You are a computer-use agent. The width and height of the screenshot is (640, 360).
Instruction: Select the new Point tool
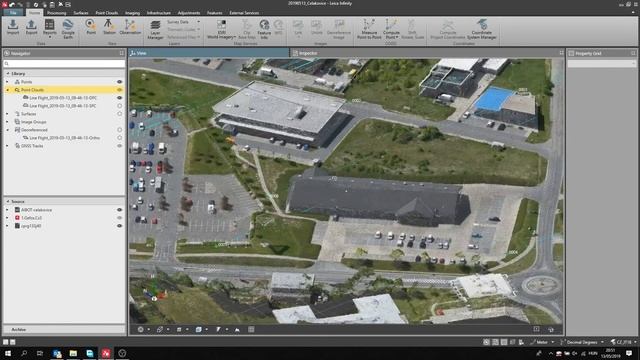coord(91,27)
